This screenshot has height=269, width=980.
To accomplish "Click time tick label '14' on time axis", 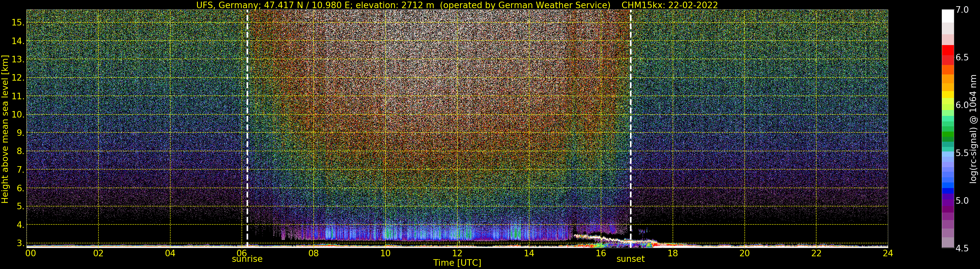I will click(529, 253).
